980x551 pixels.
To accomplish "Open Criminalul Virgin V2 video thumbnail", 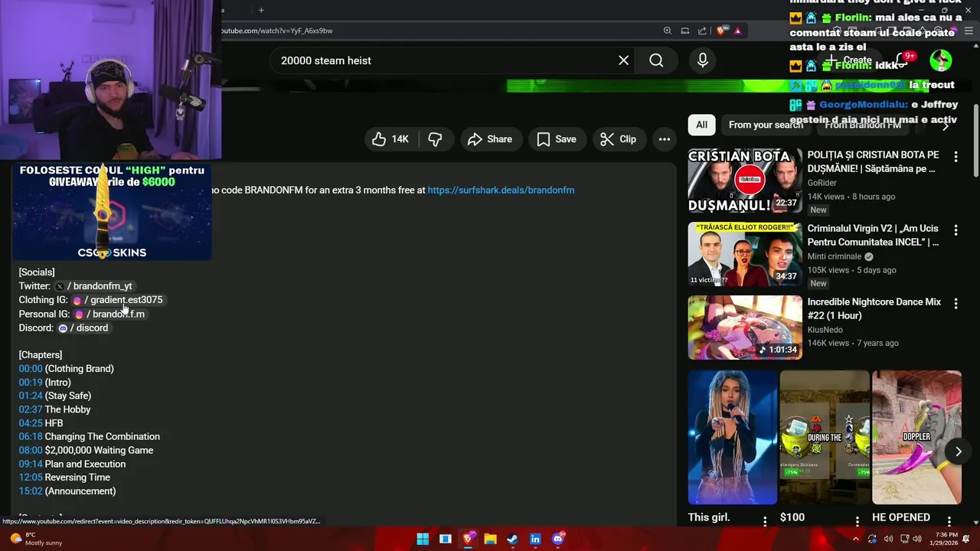I will tap(745, 254).
